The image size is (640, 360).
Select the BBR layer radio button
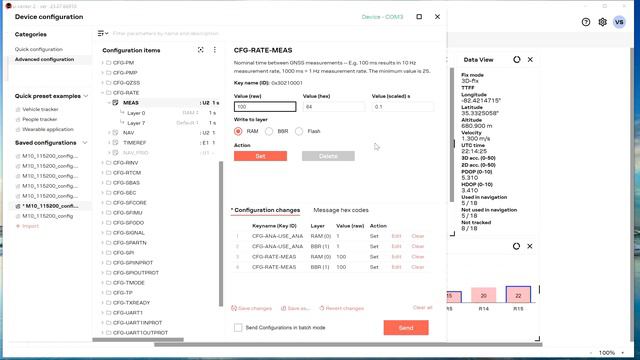[x=269, y=131]
